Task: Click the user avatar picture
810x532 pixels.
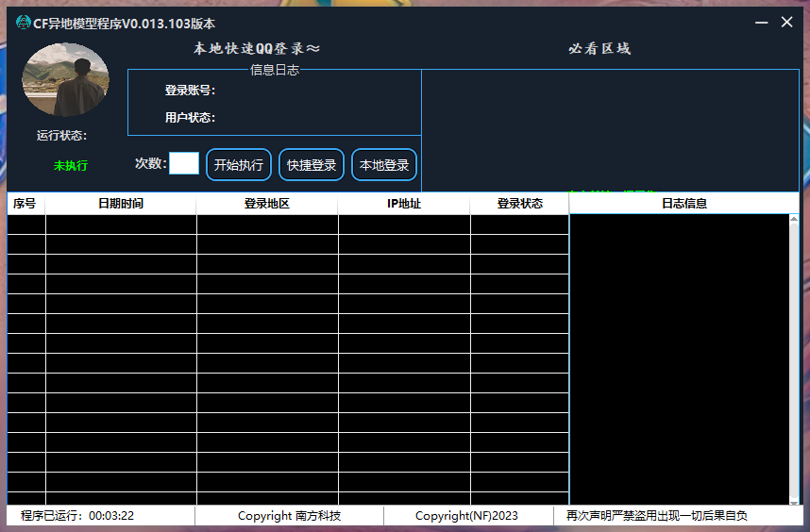Action: click(x=66, y=79)
